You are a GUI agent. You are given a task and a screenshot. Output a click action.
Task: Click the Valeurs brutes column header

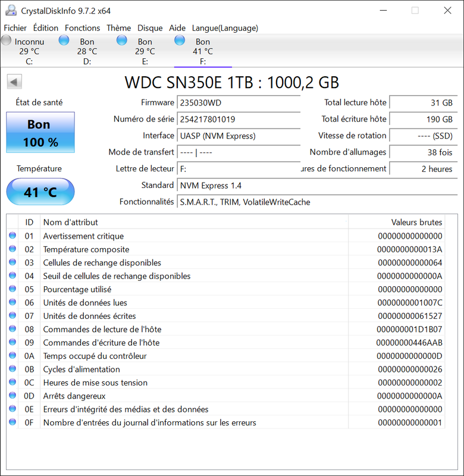coord(396,222)
